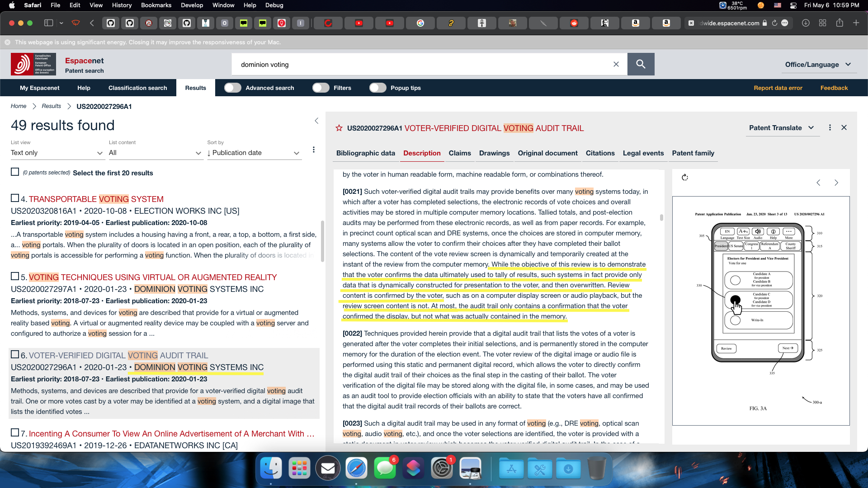The height and width of the screenshot is (488, 868).
Task: Open Safari Develop menu
Action: click(192, 5)
